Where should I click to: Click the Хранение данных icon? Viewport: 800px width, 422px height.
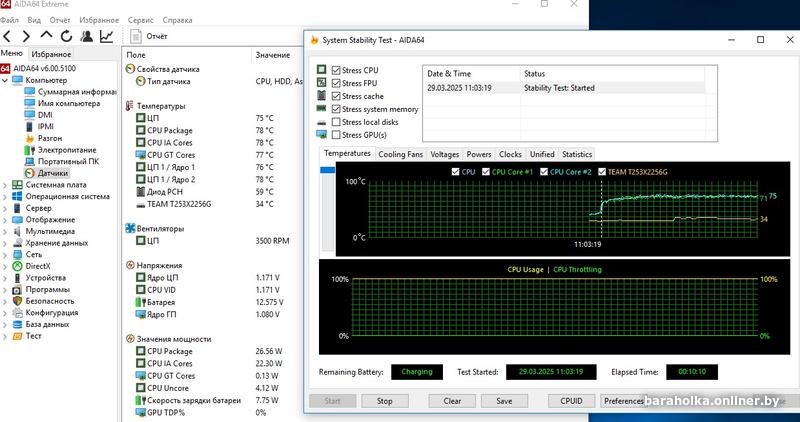[17, 243]
